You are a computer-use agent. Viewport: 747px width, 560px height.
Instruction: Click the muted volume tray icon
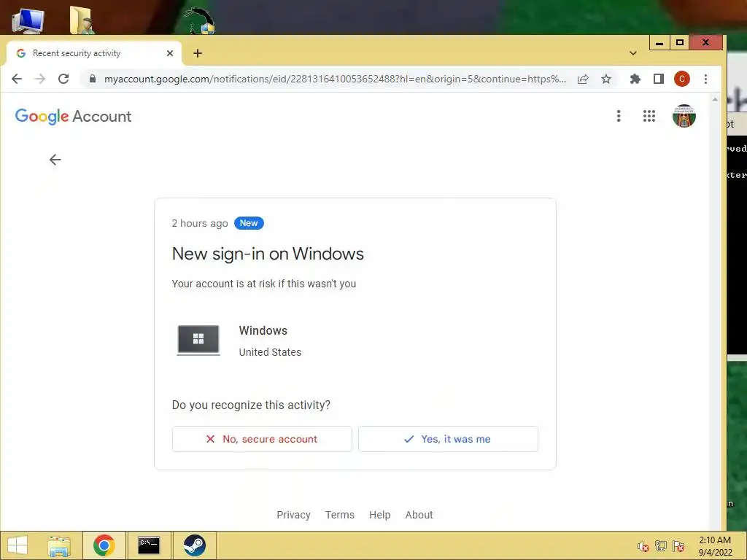[643, 546]
